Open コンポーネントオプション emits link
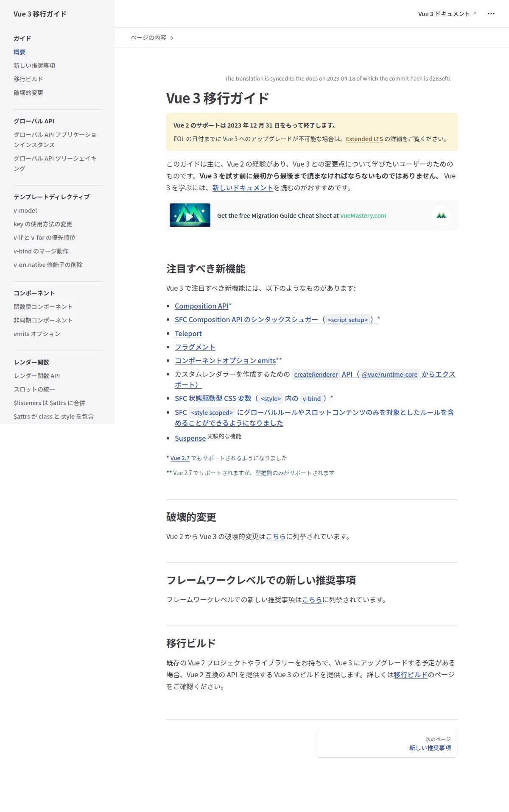This screenshot has width=509, height=812. click(x=225, y=361)
